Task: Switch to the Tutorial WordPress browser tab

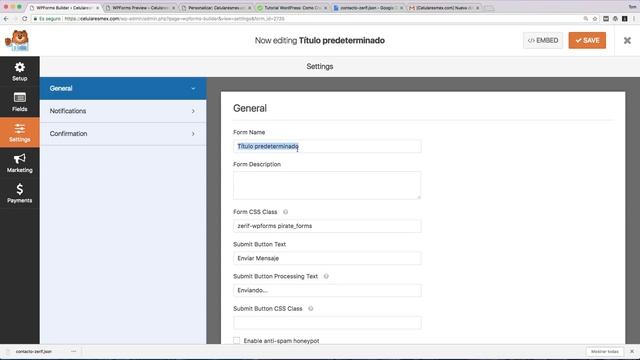Action: [292, 8]
